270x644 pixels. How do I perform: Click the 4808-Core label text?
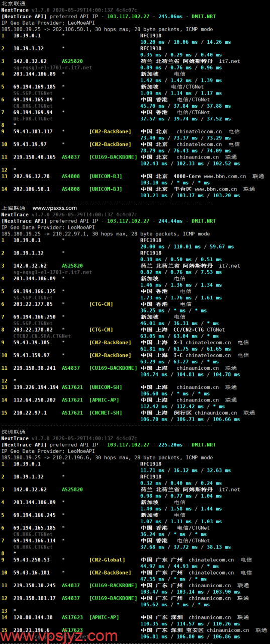tap(187, 176)
